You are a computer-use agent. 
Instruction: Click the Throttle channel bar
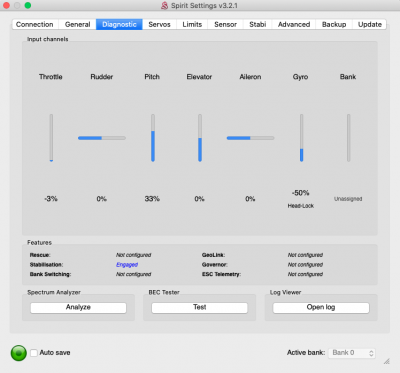coord(51,138)
